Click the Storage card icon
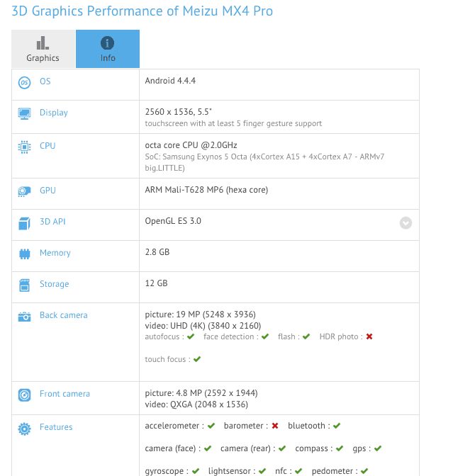 point(25,285)
